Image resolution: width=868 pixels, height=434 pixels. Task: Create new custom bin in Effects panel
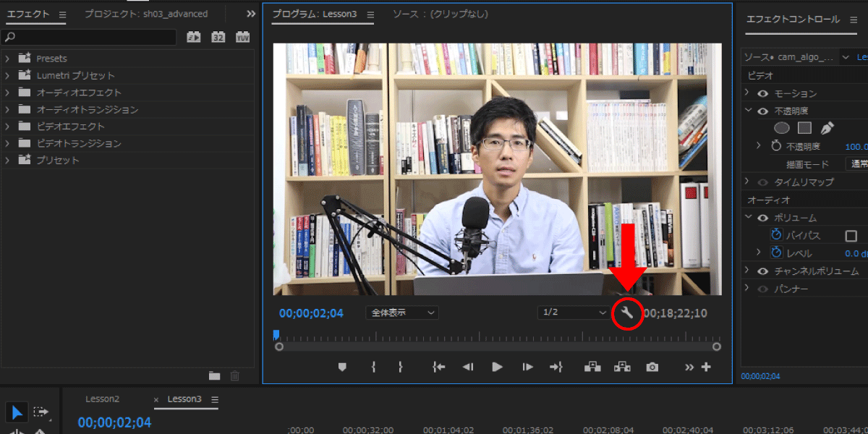pyautogui.click(x=214, y=375)
